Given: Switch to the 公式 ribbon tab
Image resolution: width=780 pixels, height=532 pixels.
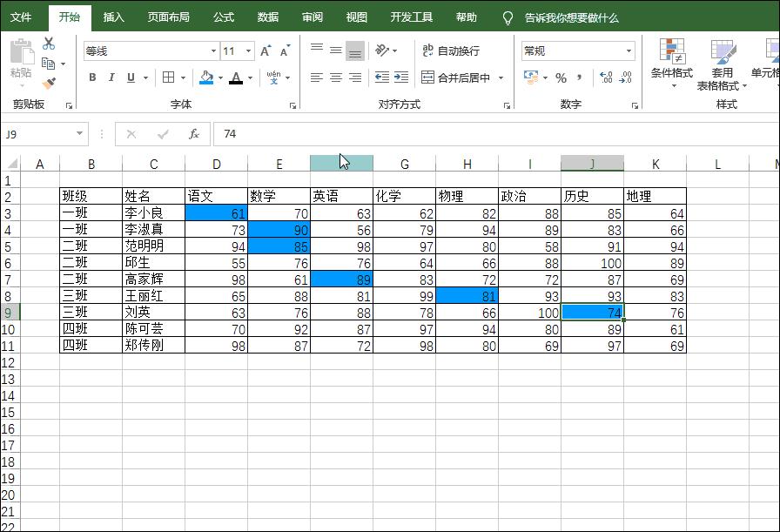Looking at the screenshot, I should [224, 17].
